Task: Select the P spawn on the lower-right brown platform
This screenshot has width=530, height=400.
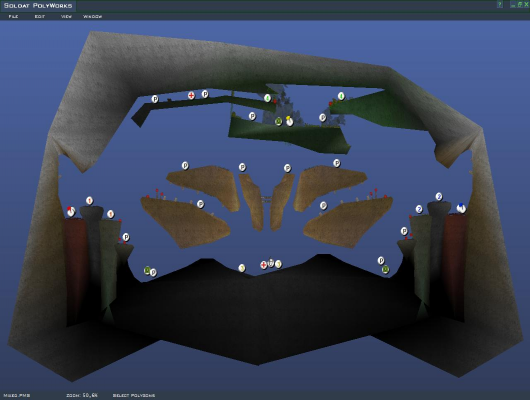Action: tap(323, 206)
